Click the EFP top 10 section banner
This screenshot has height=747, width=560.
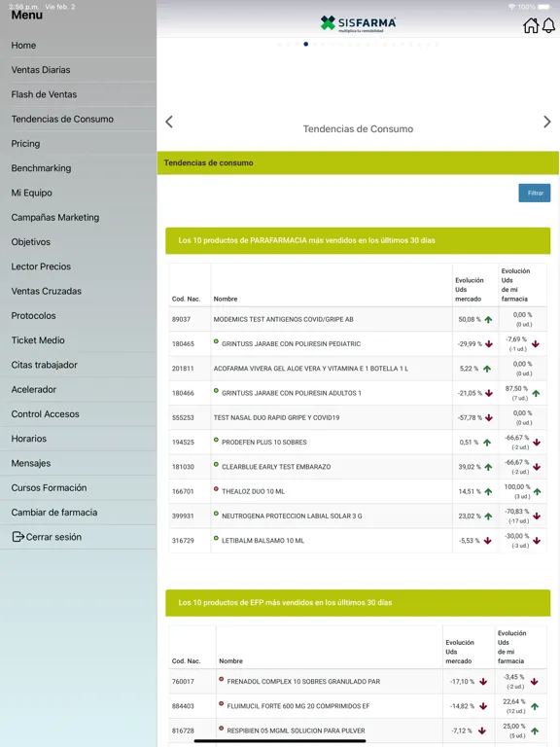pyautogui.click(x=358, y=603)
